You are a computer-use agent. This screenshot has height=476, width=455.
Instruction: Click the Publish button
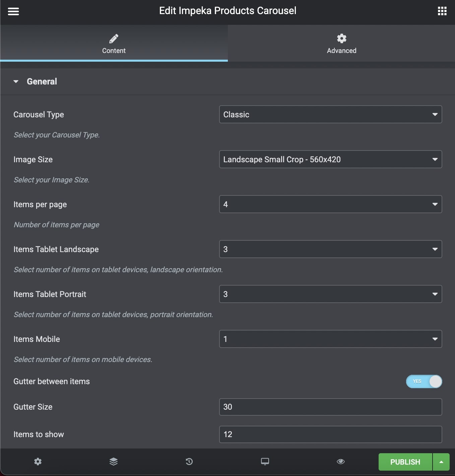[405, 462]
